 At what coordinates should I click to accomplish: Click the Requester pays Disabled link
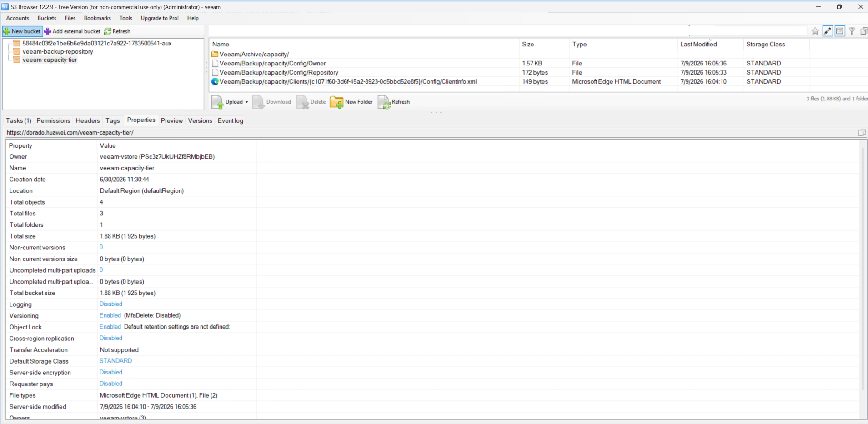pyautogui.click(x=111, y=384)
